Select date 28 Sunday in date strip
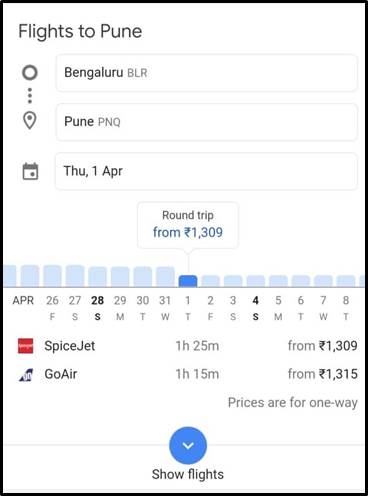The height and width of the screenshot is (496, 368). click(x=97, y=307)
